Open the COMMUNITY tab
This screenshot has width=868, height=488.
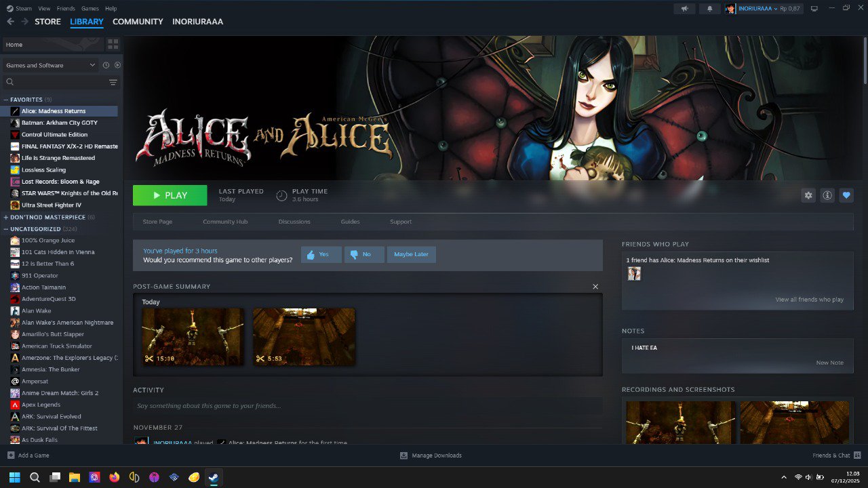pos(138,22)
